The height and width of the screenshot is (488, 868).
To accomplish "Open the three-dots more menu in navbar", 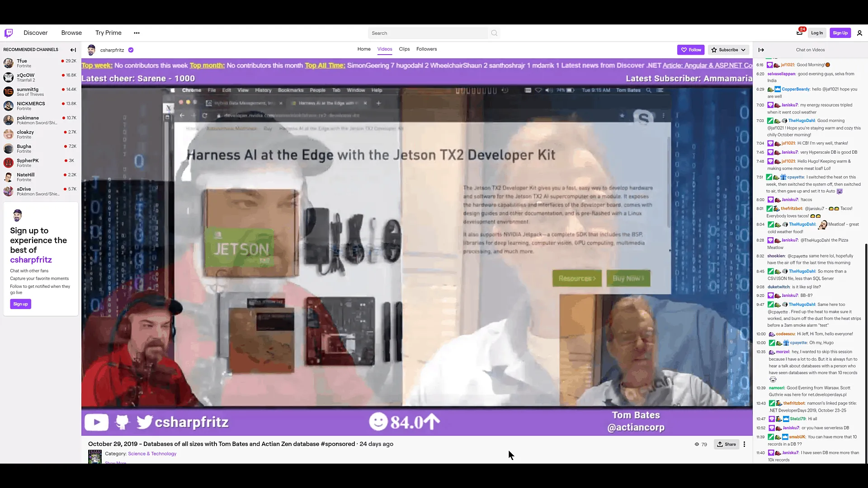I will click(x=137, y=33).
